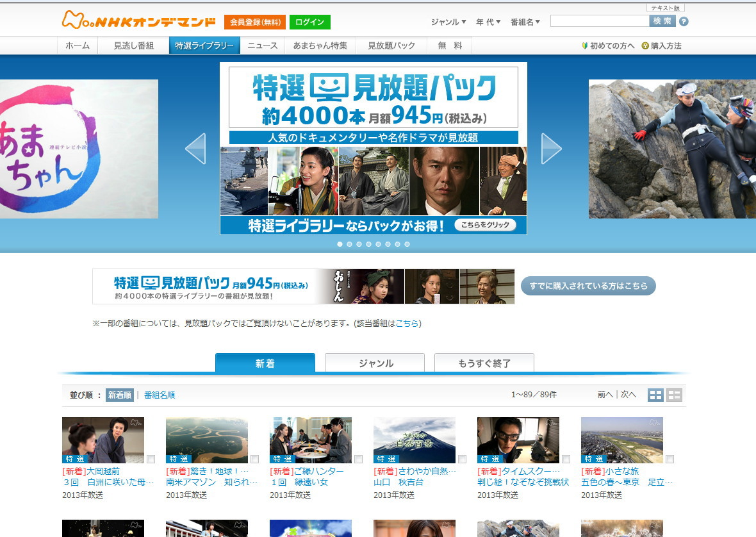The image size is (756, 537).
Task: Open the 大岡越前 thumbnail
Action: tap(103, 440)
